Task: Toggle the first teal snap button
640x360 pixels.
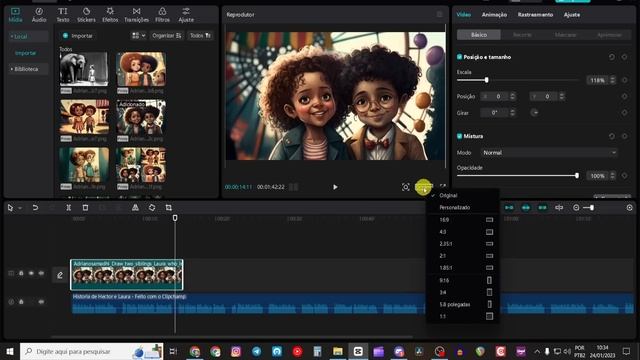Action: (x=509, y=207)
